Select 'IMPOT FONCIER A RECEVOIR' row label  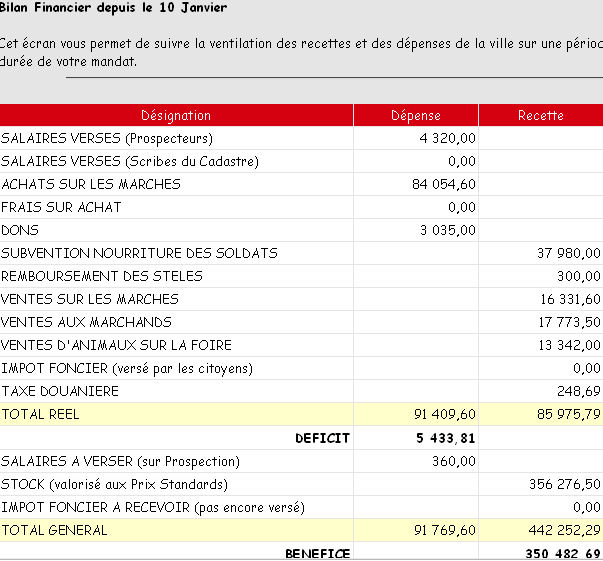[x=153, y=508]
